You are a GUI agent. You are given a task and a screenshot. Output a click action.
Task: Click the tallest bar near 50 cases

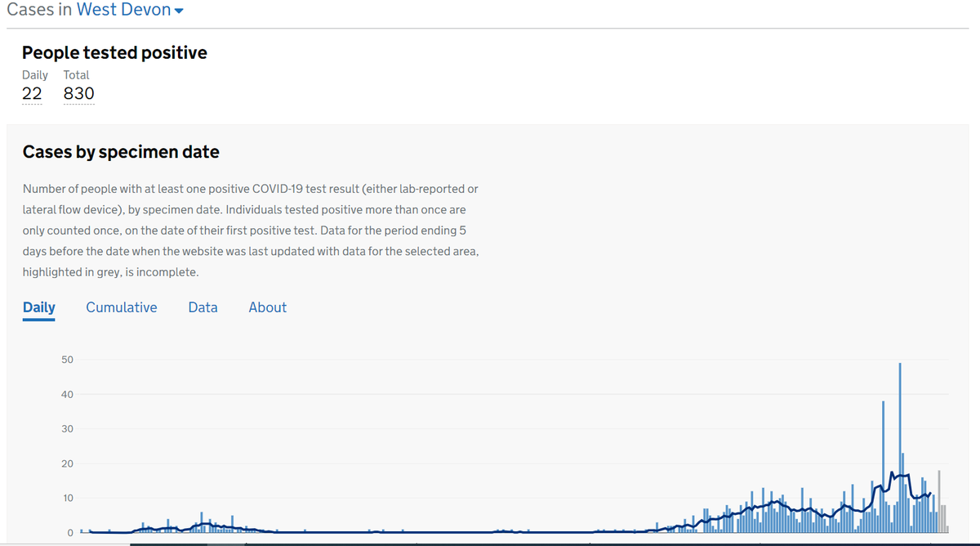click(x=900, y=448)
